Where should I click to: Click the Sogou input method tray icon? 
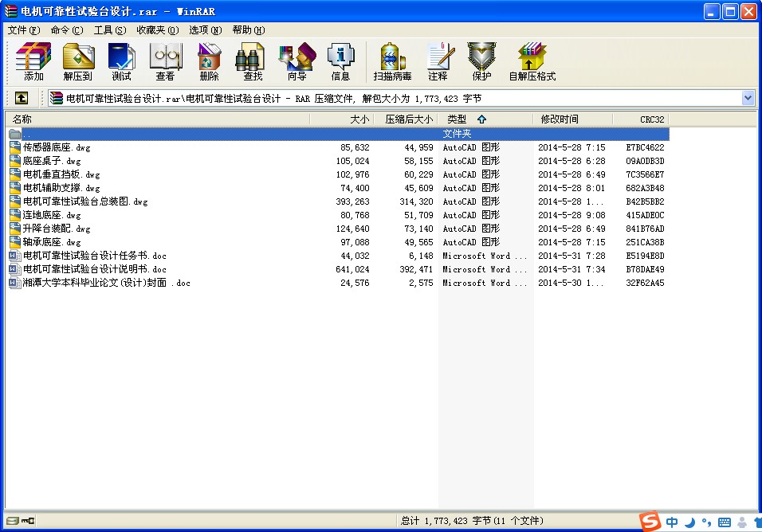tap(651, 522)
